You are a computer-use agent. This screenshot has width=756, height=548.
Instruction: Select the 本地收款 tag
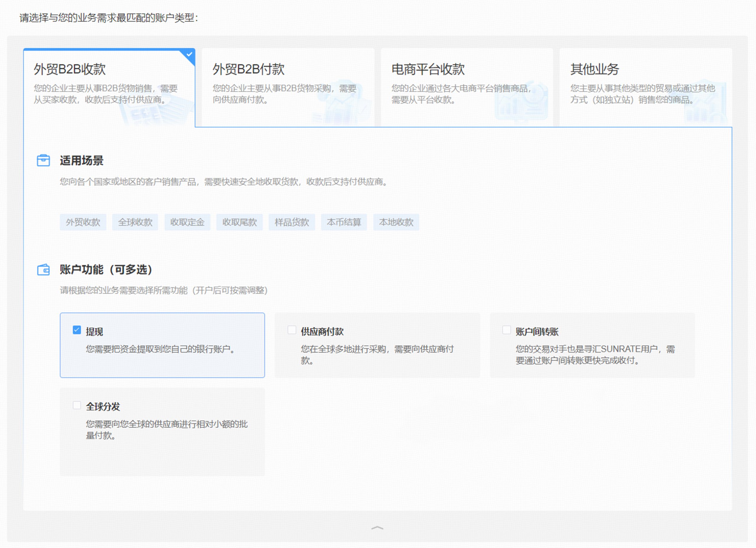[x=397, y=222]
